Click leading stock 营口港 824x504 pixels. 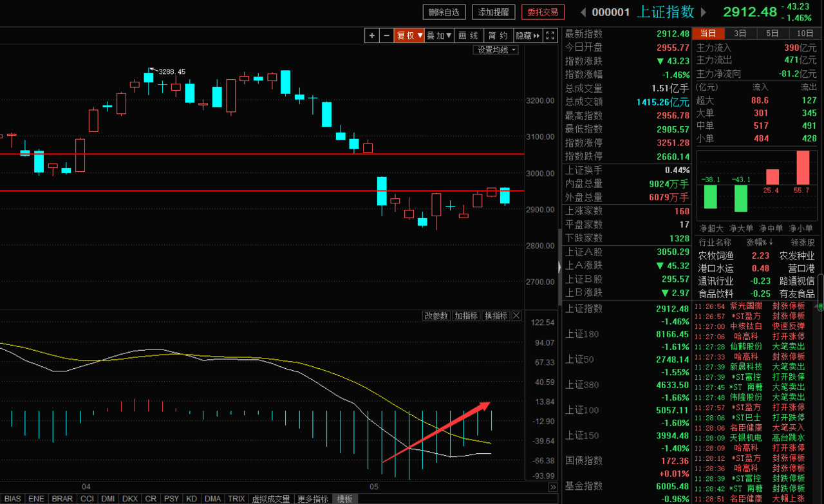[x=801, y=268]
